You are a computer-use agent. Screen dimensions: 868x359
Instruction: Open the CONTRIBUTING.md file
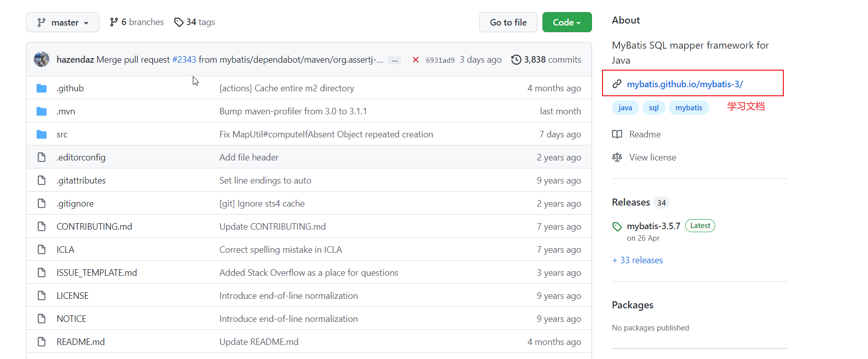click(94, 227)
